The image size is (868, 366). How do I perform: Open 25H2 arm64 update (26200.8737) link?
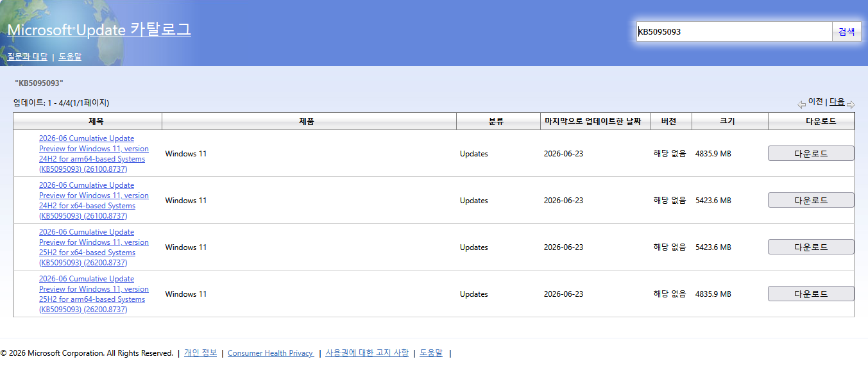[94, 294]
